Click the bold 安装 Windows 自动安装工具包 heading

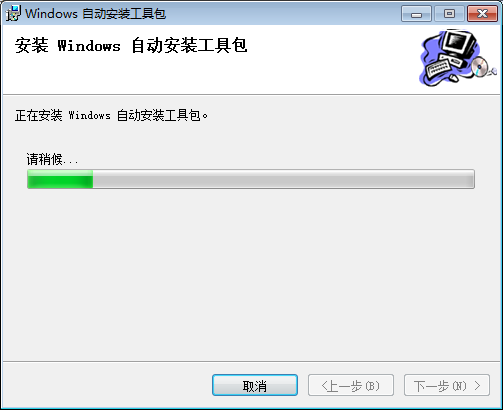[x=131, y=45]
